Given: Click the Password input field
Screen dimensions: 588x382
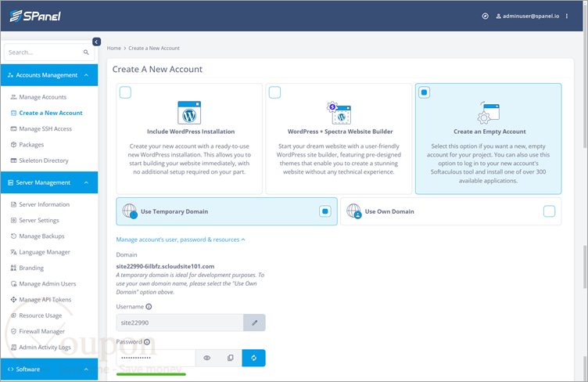Looking at the screenshot, I should (156, 358).
